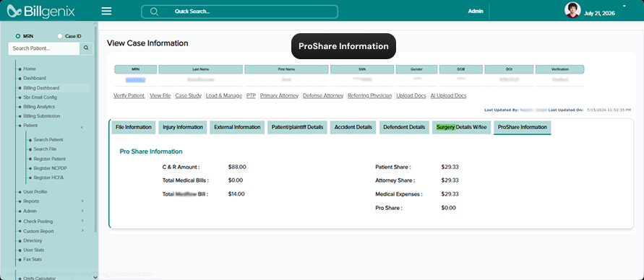644x280 pixels.
Task: Click the sidebar scroll down arrow
Action: [95, 277]
